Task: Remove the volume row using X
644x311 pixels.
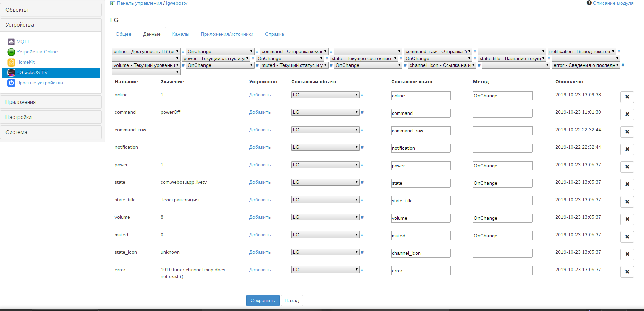Action: 627,219
